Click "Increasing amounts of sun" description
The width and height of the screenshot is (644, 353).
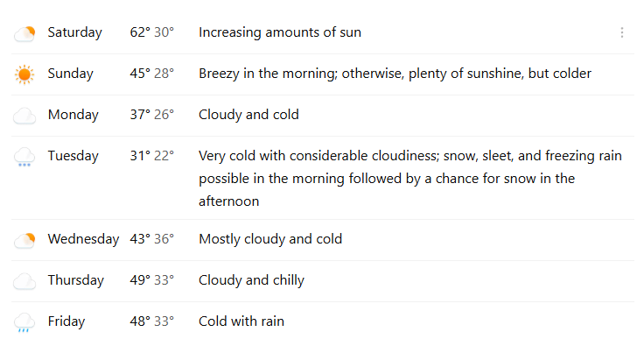pos(279,32)
